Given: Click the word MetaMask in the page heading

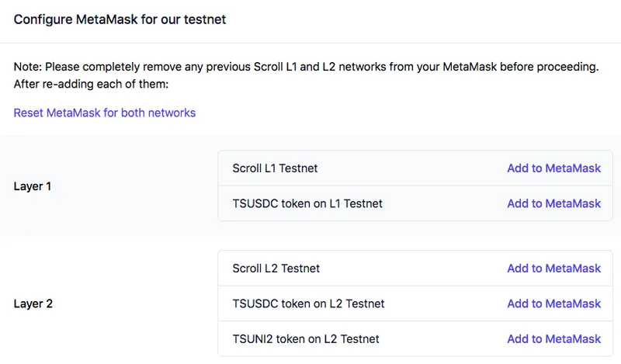Looking at the screenshot, I should [x=106, y=19].
